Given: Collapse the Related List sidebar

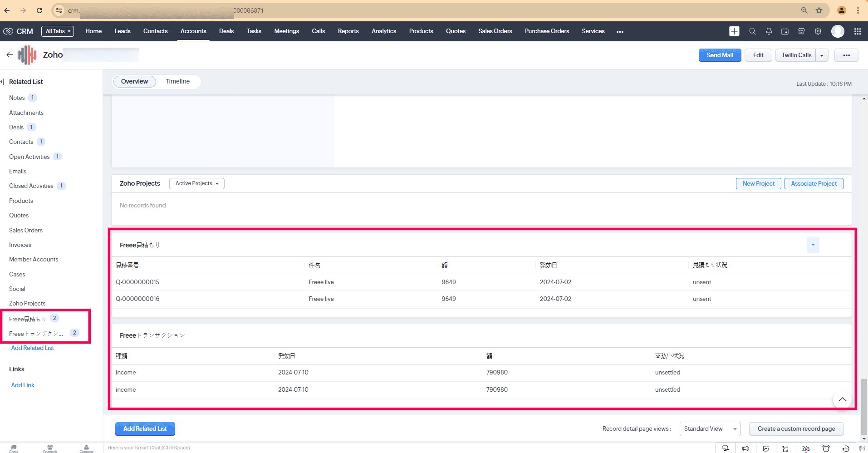Looking at the screenshot, I should coord(3,82).
